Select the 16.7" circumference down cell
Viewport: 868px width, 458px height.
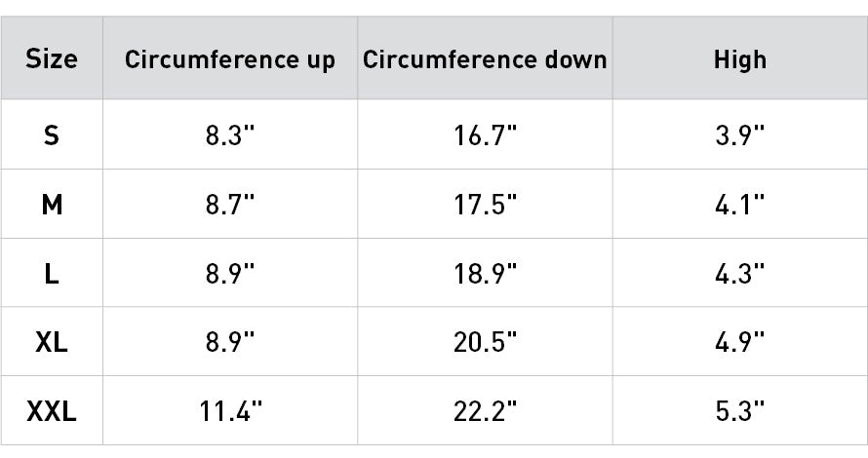click(x=485, y=135)
